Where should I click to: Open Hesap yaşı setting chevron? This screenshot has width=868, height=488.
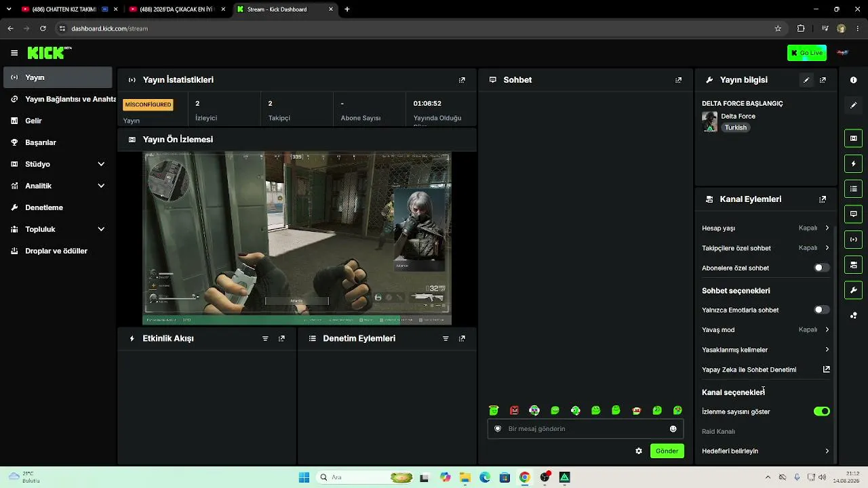tap(827, 228)
